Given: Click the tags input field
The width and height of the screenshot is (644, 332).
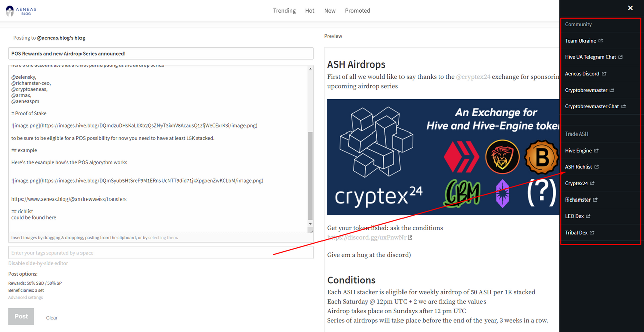Looking at the screenshot, I should coord(161,253).
